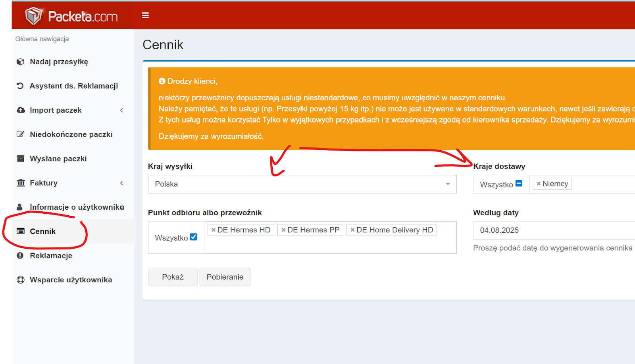Expand the Faktury submenu chevron
This screenshot has width=635, height=364.
tap(121, 183)
